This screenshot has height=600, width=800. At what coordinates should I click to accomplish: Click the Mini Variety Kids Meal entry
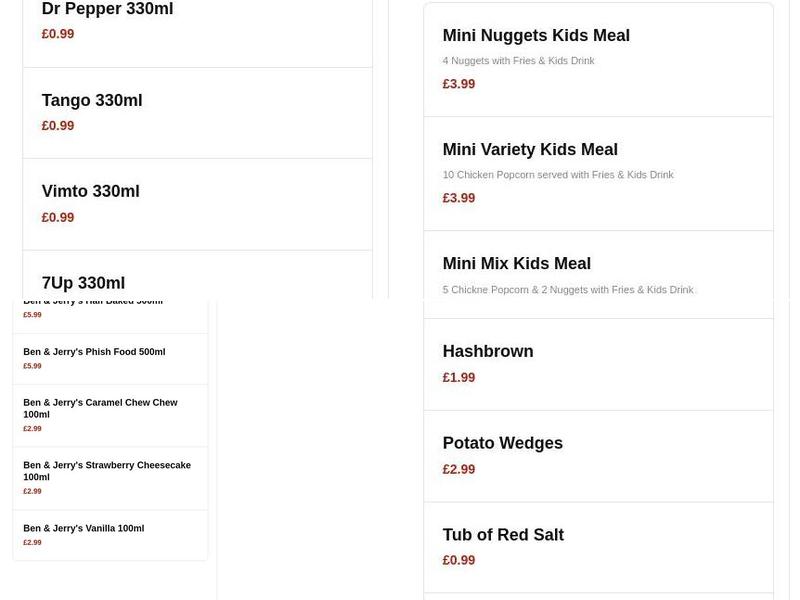point(530,149)
